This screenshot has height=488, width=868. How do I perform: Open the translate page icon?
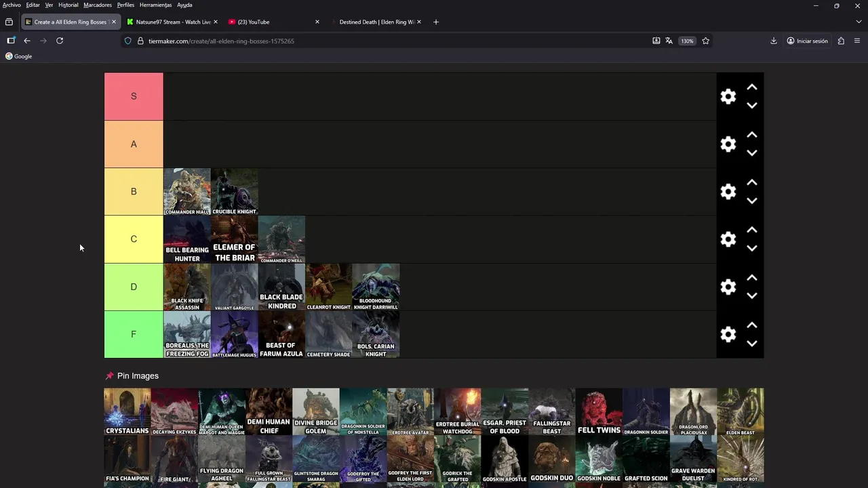tap(669, 41)
